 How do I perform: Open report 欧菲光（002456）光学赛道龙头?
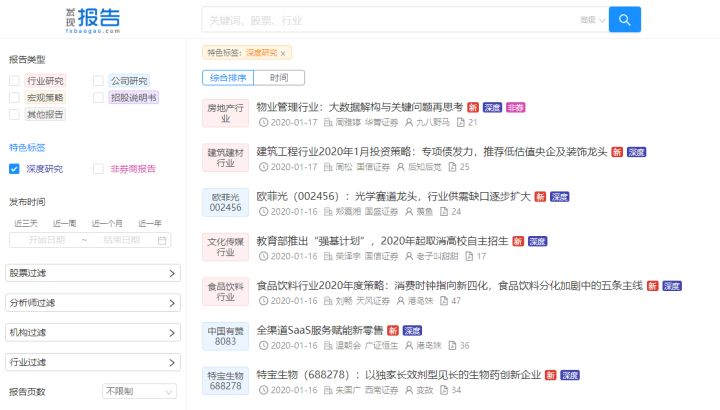(394, 197)
